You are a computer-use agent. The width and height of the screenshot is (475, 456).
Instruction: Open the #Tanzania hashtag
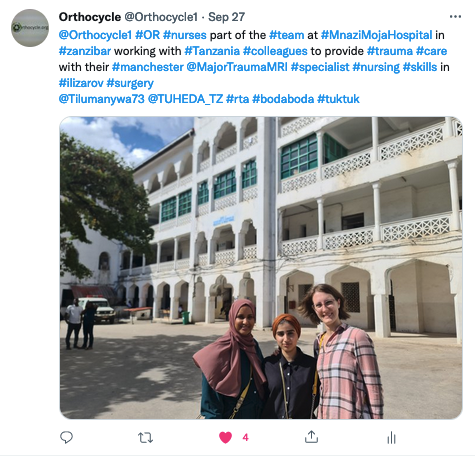click(212, 51)
